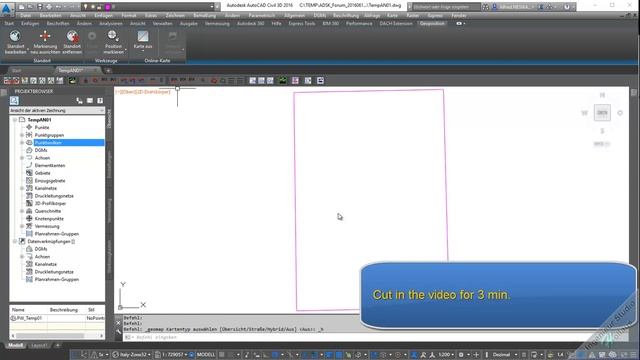Expand the Kanalnetze node under TempAN01
Image resolution: width=640 pixels, height=360 pixels.
tap(22, 188)
